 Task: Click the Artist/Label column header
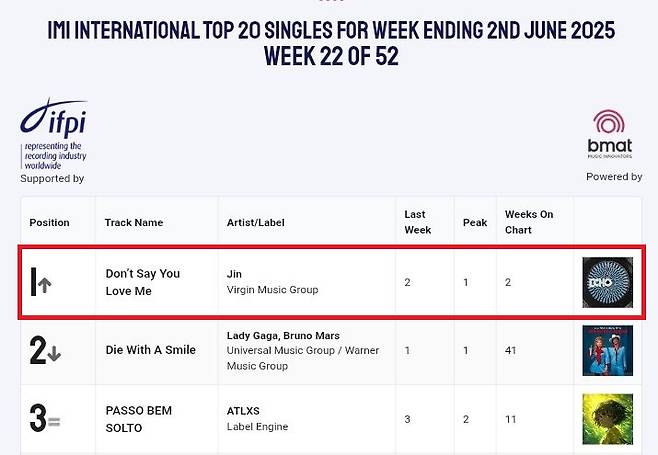tap(257, 222)
